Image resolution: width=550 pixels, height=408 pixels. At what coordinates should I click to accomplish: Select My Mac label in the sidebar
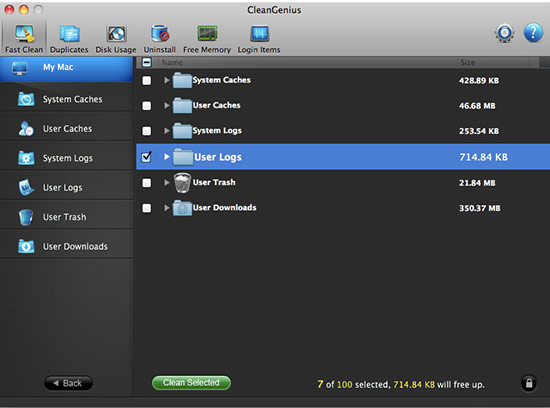coord(58,67)
